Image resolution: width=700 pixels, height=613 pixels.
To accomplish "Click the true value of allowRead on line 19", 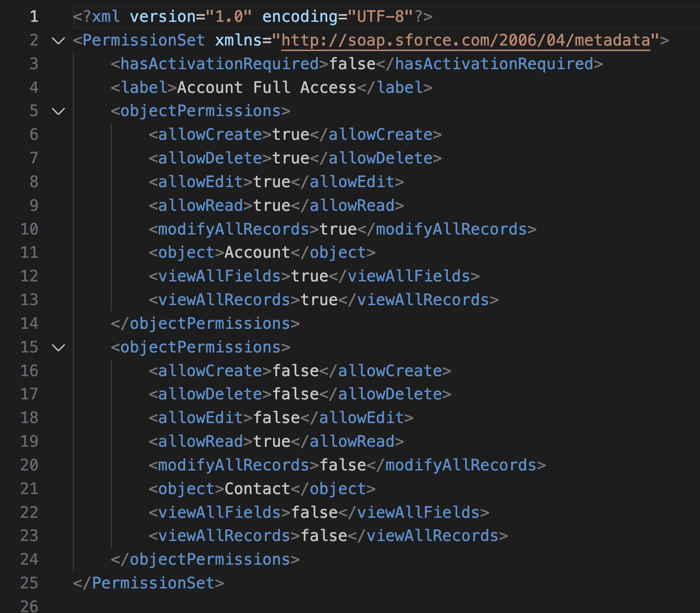I will click(x=272, y=441).
